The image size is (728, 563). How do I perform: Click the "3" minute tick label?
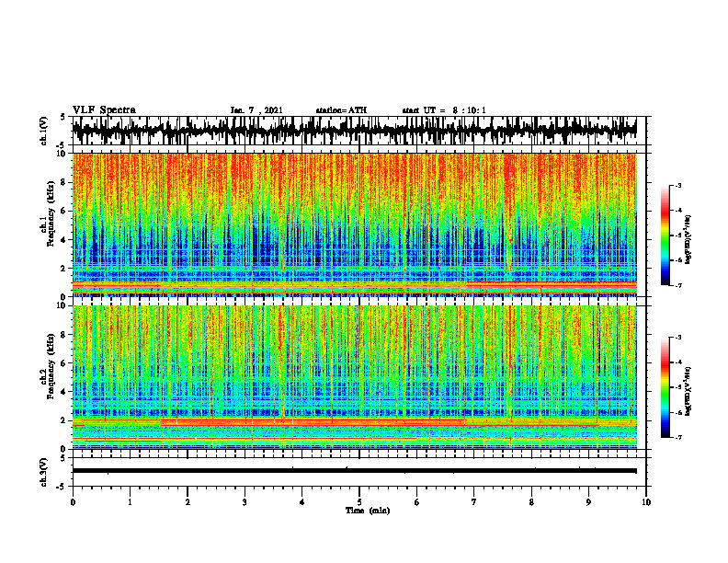pos(245,502)
